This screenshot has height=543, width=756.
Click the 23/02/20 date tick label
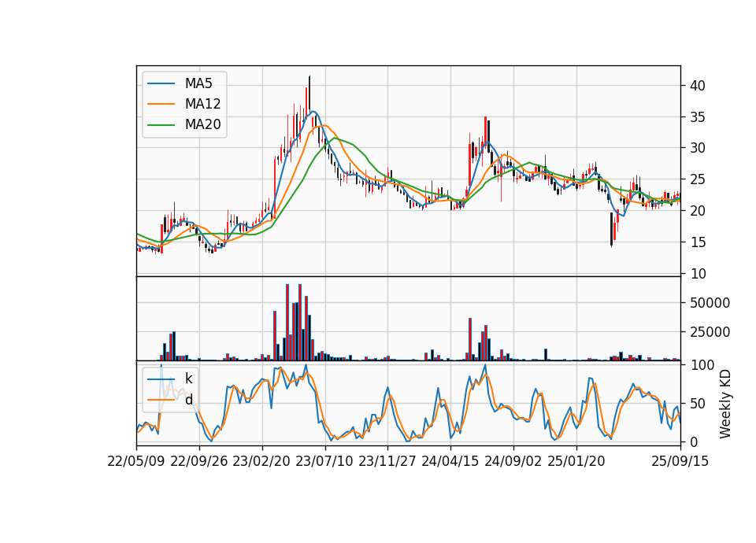261,461
